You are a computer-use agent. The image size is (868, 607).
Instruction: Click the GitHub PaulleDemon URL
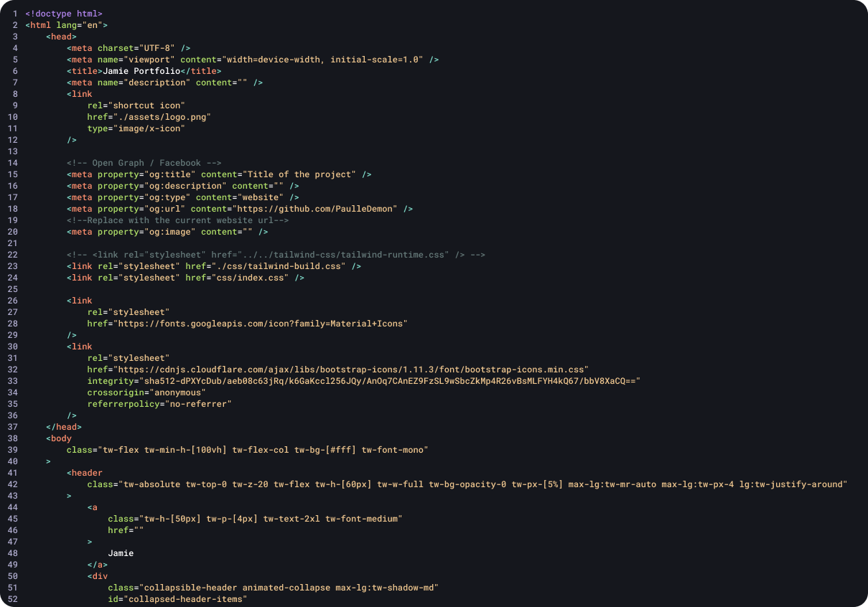[330, 208]
